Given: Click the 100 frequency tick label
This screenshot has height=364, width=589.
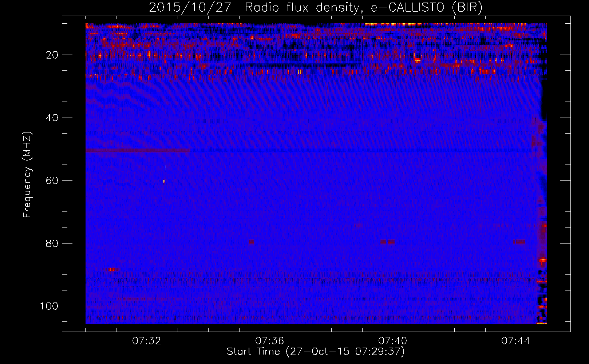Looking at the screenshot, I should click(49, 306).
